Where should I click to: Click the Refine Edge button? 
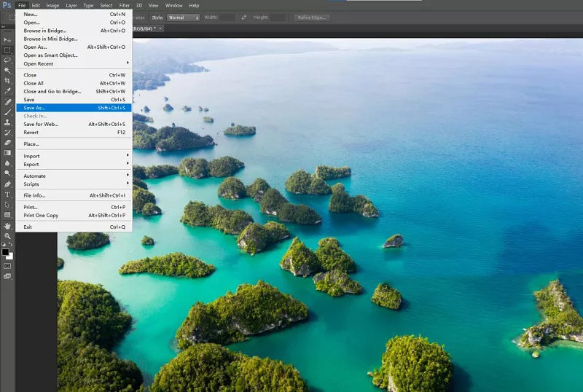(x=312, y=17)
